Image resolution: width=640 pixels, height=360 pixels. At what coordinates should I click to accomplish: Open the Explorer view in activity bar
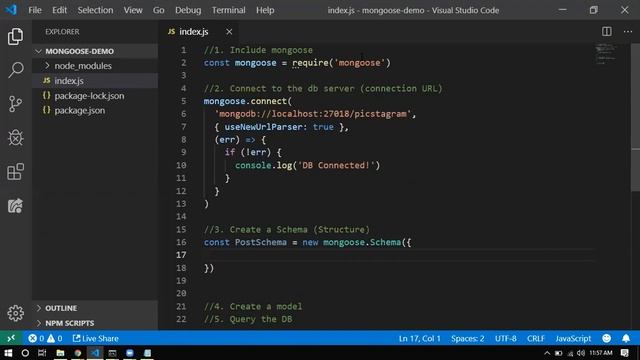16,37
